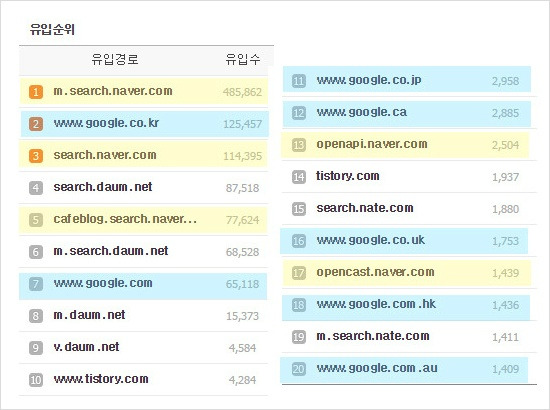Click the count value 125,457
Image resolution: width=550 pixels, height=410 pixels.
[x=242, y=124]
